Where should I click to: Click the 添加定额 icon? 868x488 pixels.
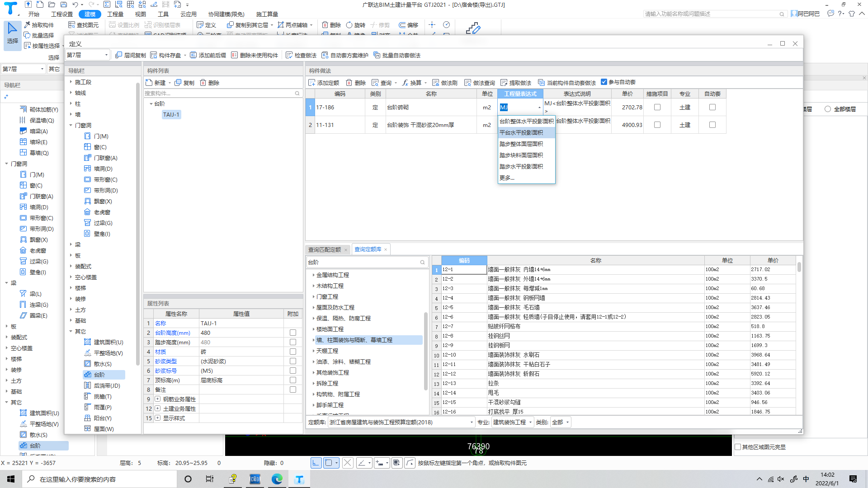coord(312,83)
